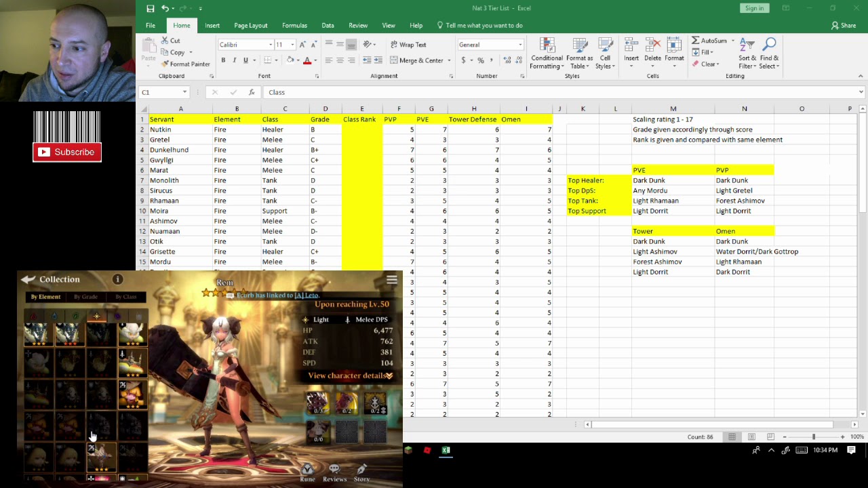Open Windows notification center
Screen dimensions: 868x488
851,450
